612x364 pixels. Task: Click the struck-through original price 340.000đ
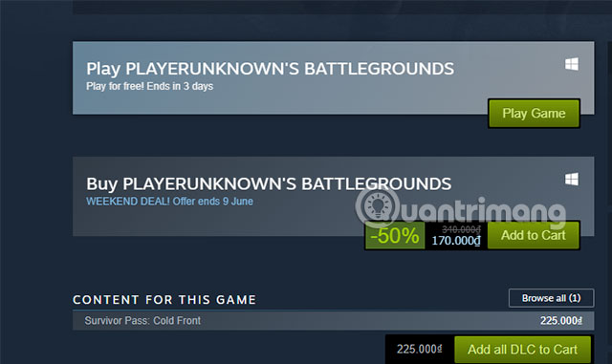pos(461,229)
